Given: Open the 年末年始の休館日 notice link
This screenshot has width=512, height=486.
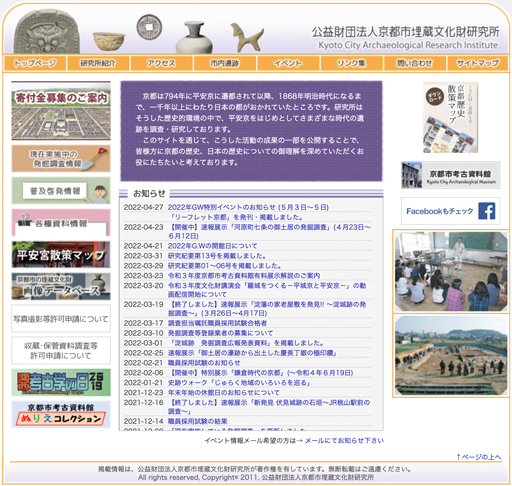Looking at the screenshot, I should tap(224, 393).
